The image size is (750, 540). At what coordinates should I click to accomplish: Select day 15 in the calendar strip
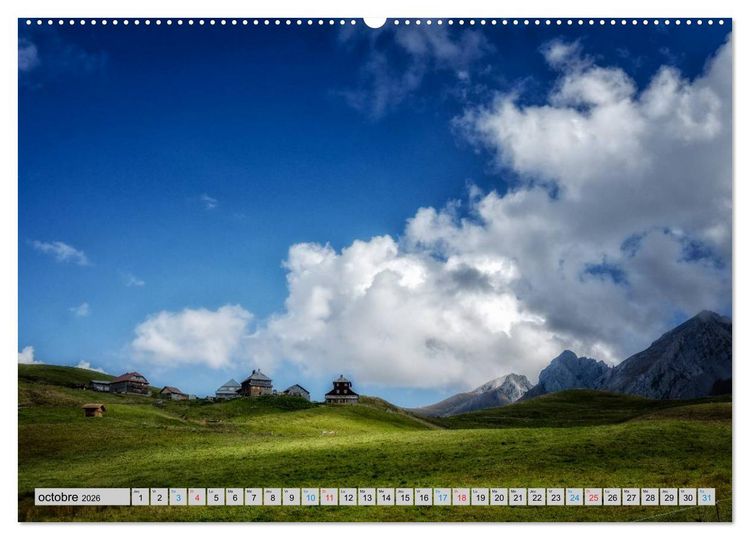coord(405,497)
